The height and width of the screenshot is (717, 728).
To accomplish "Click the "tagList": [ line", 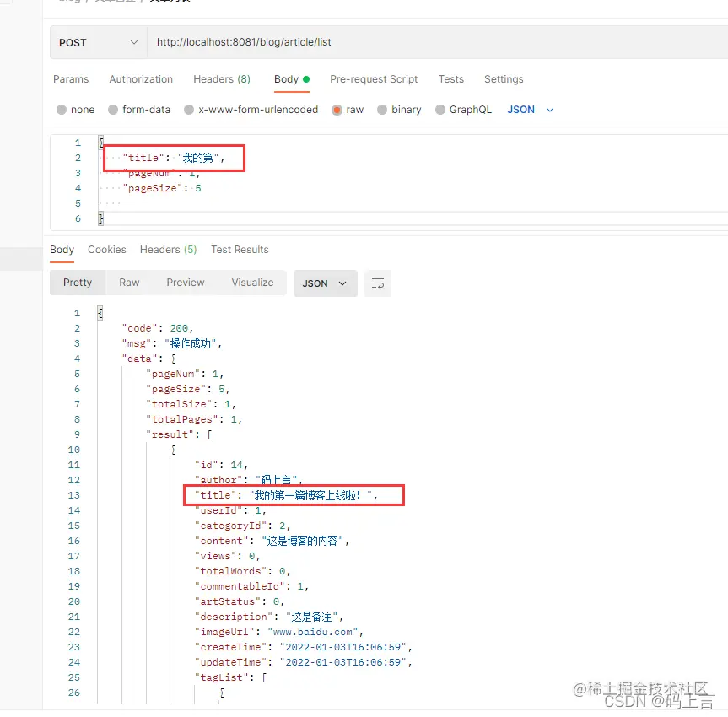I will point(231,677).
